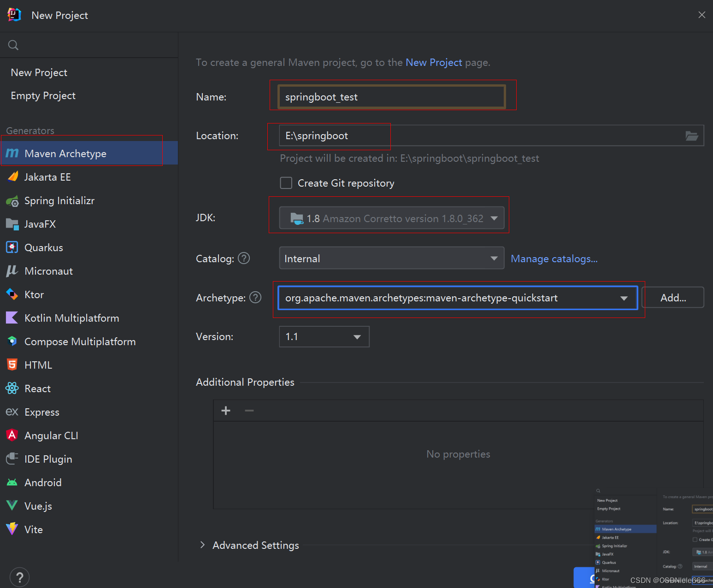Open the Version dropdown showing 1.1
Screen dimensions: 713x588
357,336
